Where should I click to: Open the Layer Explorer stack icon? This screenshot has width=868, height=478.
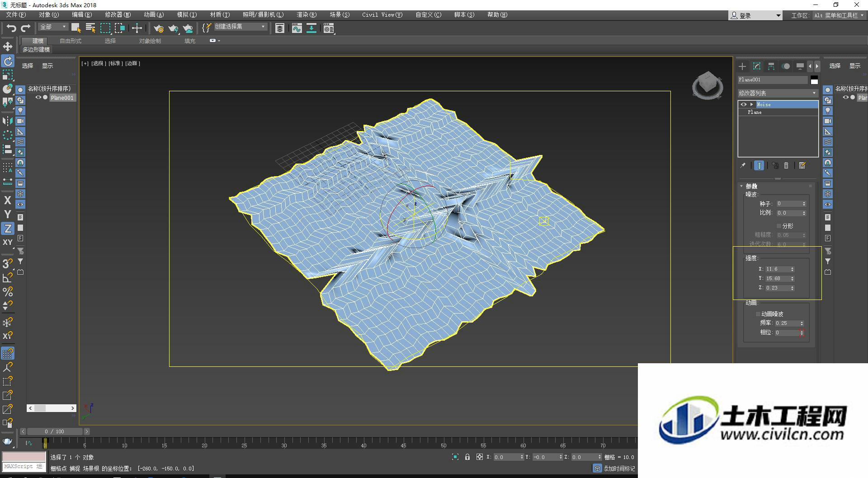click(x=280, y=28)
